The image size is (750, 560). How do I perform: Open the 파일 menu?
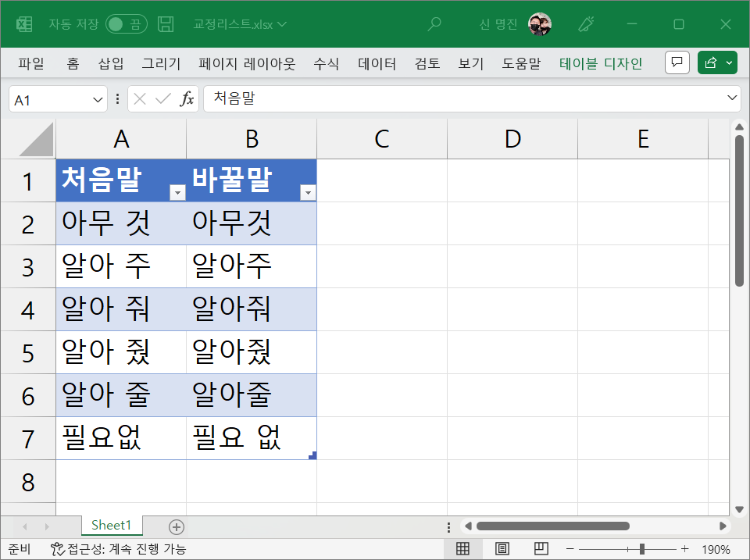point(31,63)
